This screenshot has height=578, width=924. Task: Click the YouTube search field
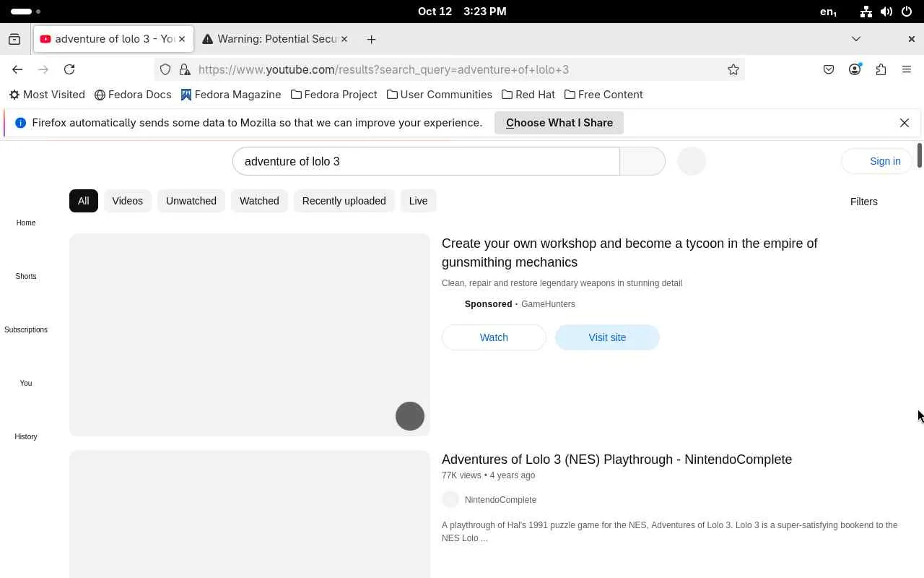point(426,161)
